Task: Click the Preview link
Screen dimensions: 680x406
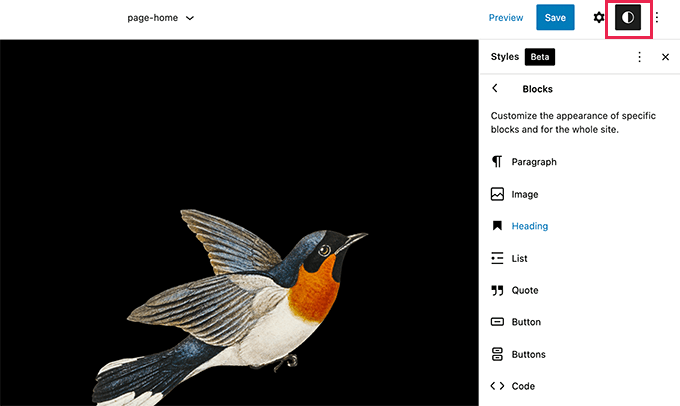Action: point(506,18)
